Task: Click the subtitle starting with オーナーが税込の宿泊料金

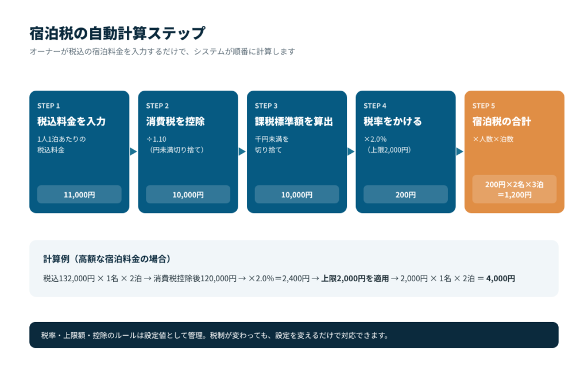Action: pyautogui.click(x=163, y=52)
